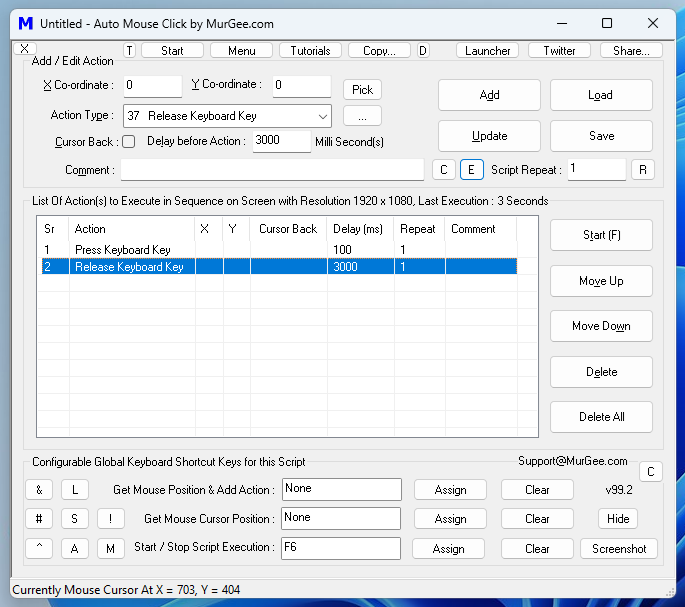Click the Delete All button
Screen dimensions: 685x607
pos(601,417)
